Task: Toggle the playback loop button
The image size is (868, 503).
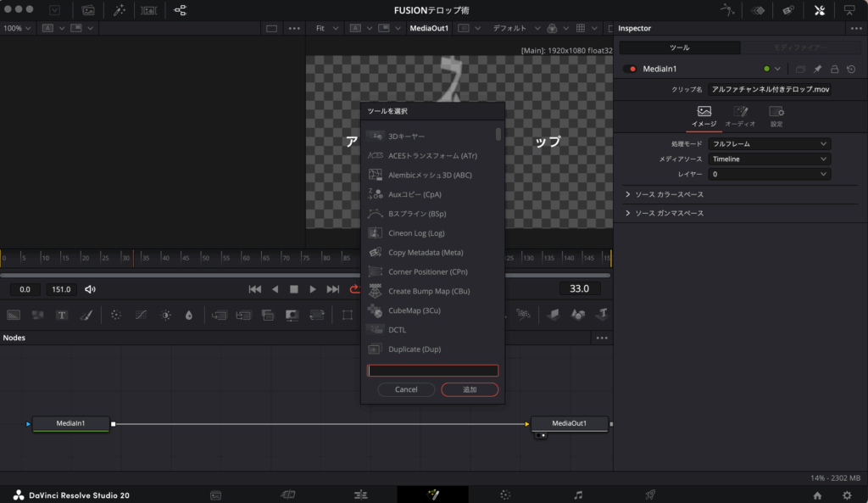Action: tap(354, 289)
